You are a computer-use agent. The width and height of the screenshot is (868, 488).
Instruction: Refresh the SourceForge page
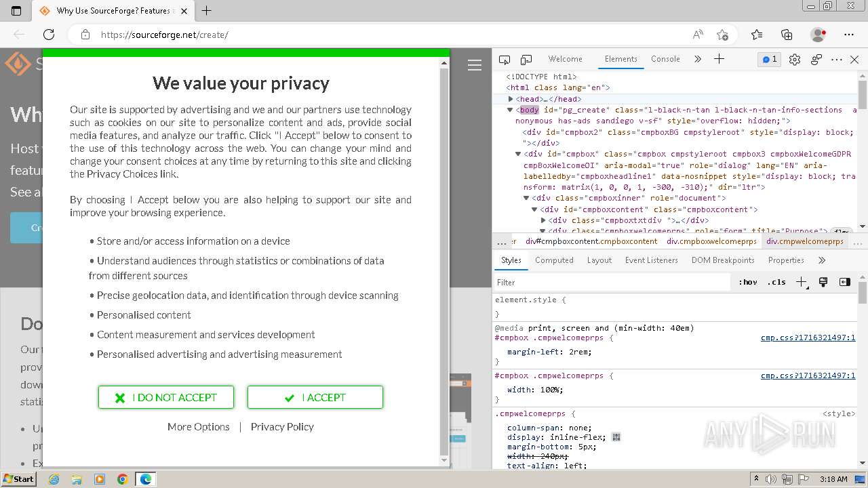(49, 35)
